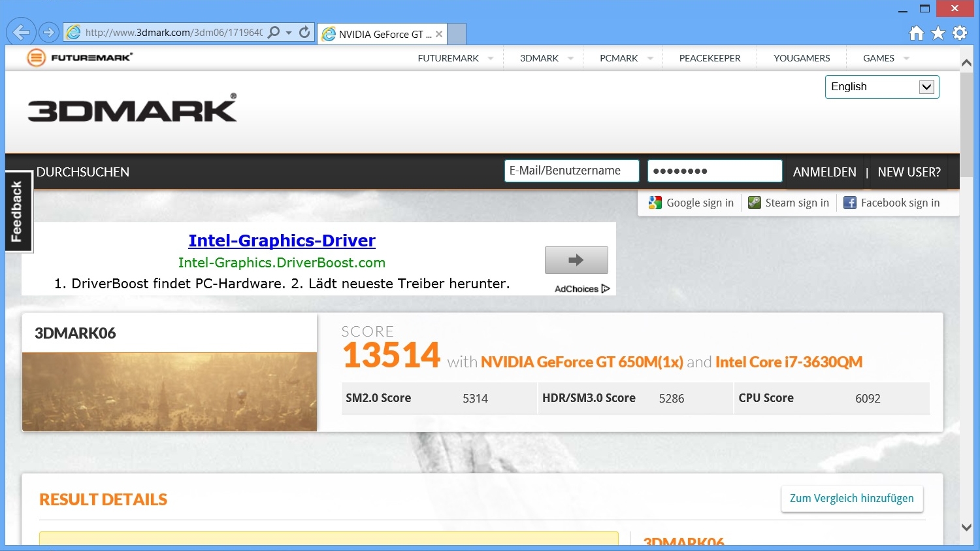Image resolution: width=980 pixels, height=551 pixels.
Task: Click the RESULT DETAILS heading
Action: point(103,499)
